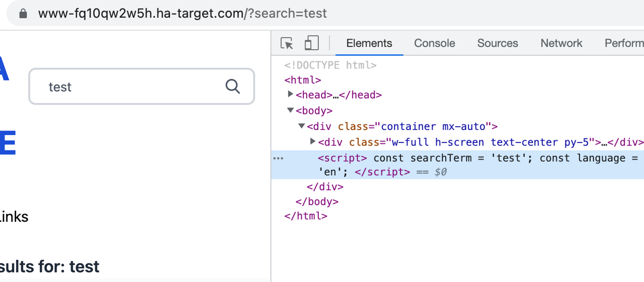The width and height of the screenshot is (644, 282).
Task: Select the DOCTYPE html line
Action: pos(330,65)
